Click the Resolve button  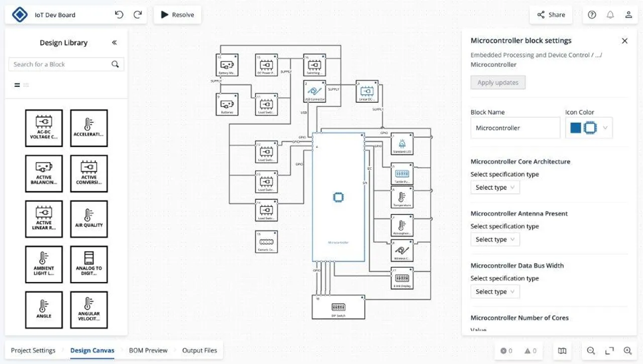[x=177, y=15]
